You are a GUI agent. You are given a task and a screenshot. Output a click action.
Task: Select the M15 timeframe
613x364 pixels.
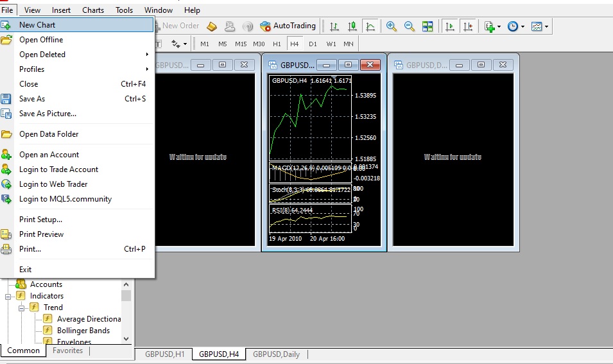point(241,44)
